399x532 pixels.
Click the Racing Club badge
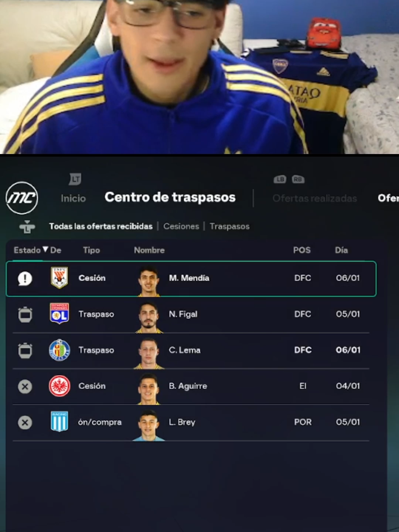pyautogui.click(x=59, y=422)
